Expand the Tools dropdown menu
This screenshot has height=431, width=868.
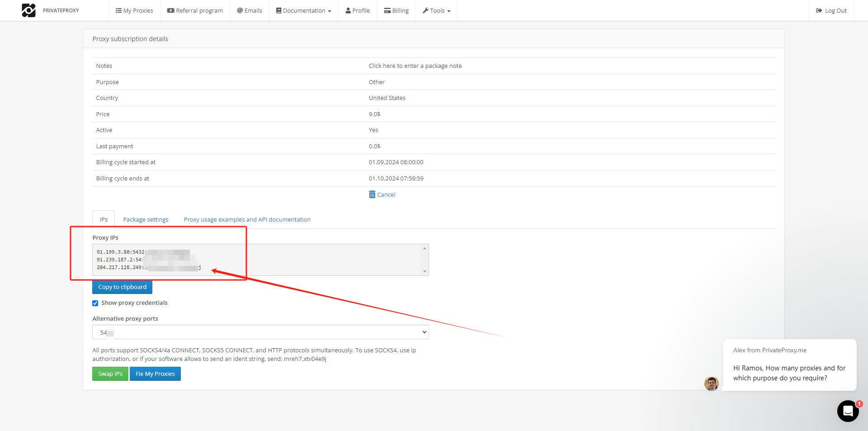tap(437, 10)
